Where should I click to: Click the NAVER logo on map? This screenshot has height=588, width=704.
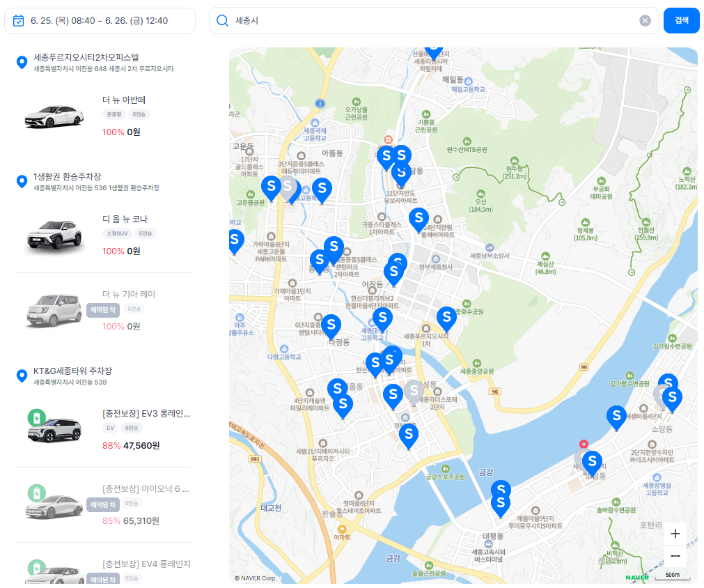click(637, 578)
